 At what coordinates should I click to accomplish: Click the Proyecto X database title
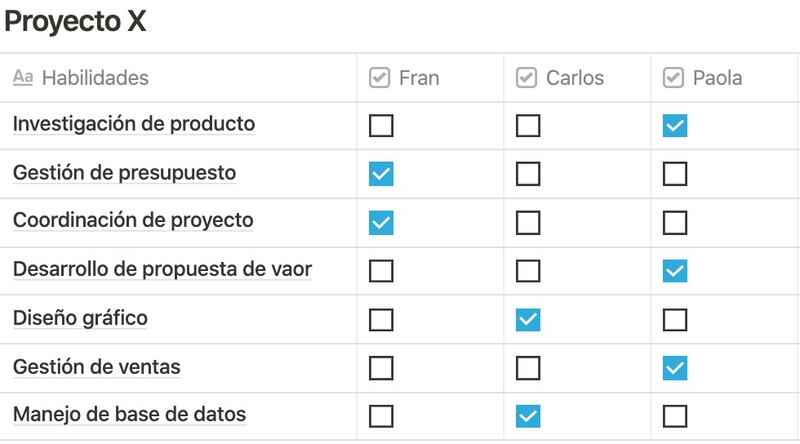pyautogui.click(x=76, y=22)
